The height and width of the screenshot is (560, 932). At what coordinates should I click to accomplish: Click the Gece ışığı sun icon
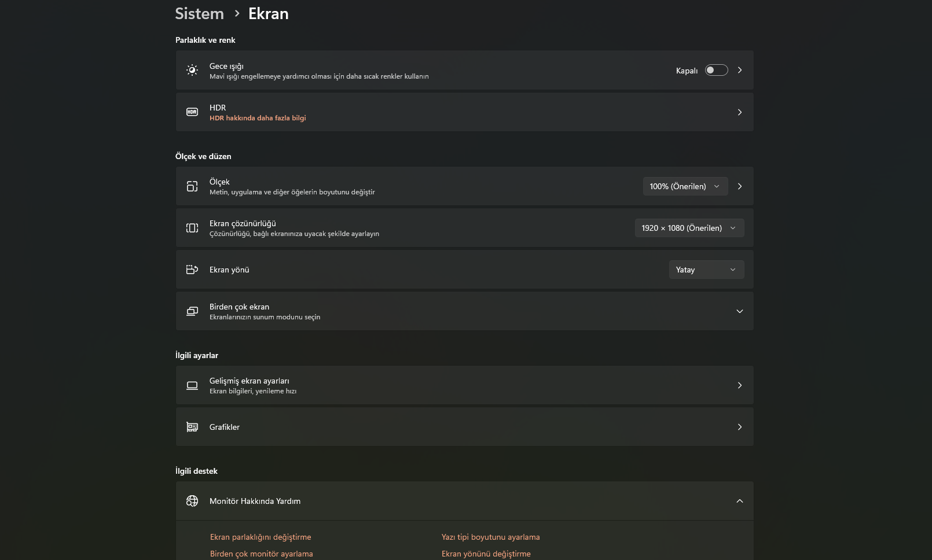(192, 70)
